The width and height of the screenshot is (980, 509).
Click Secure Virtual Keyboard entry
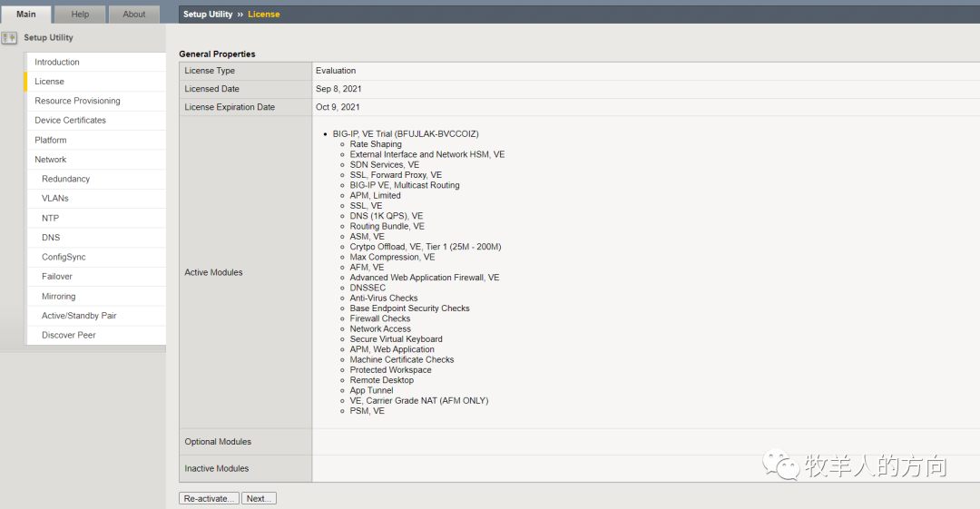tap(396, 339)
